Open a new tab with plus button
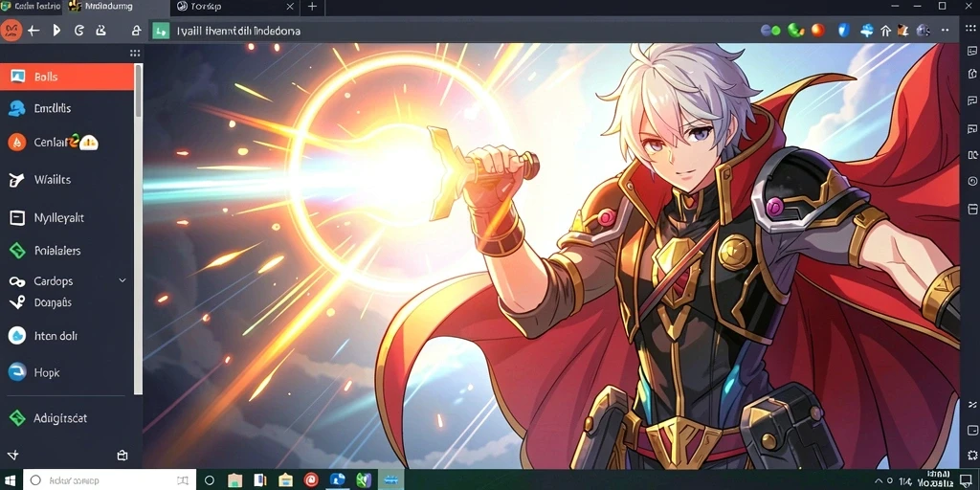980x490 pixels. click(x=313, y=7)
